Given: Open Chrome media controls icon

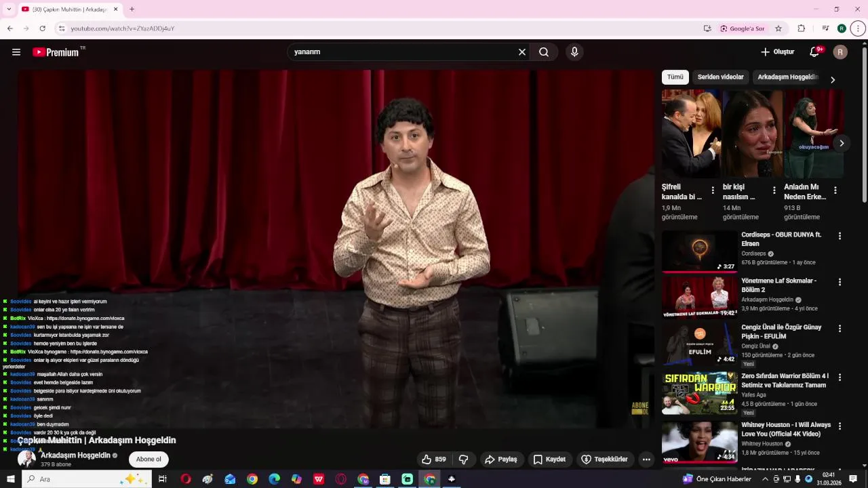Looking at the screenshot, I should pyautogui.click(x=825, y=28).
